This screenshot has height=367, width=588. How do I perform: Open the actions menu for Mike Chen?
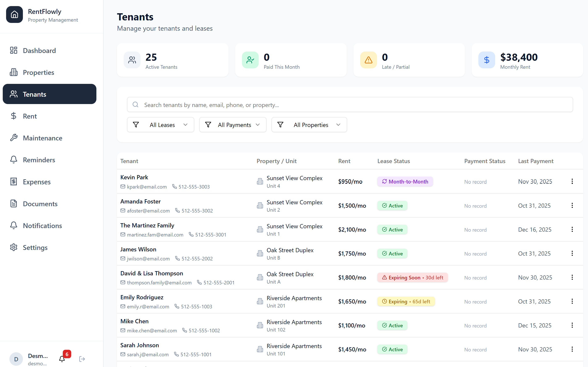[x=572, y=325]
